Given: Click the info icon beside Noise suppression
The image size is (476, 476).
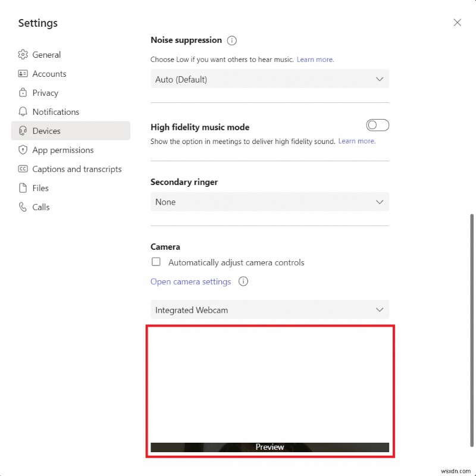Looking at the screenshot, I should [232, 40].
